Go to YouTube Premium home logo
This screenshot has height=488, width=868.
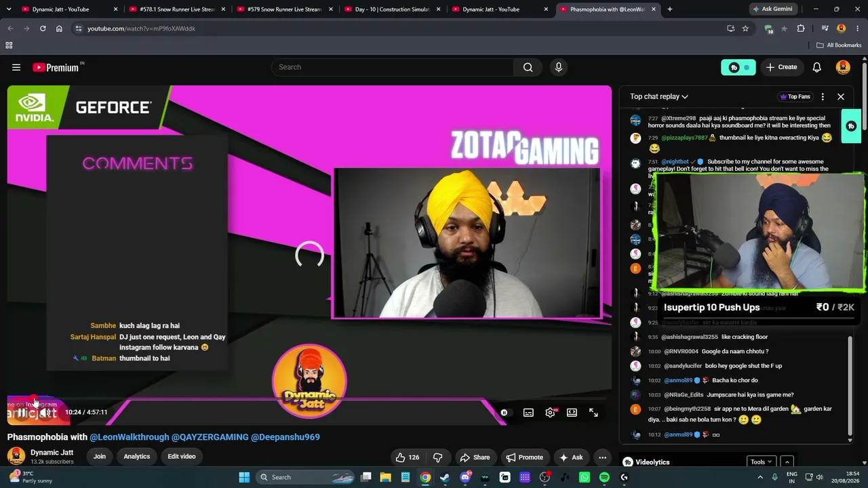56,67
